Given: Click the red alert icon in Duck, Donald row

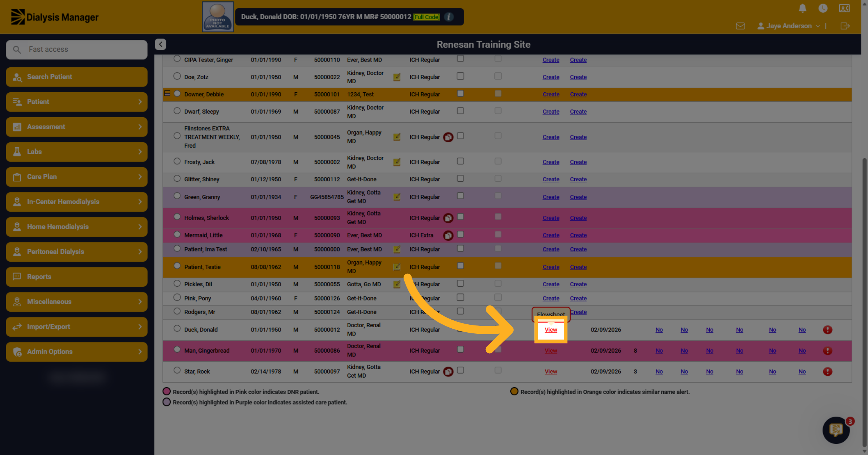Looking at the screenshot, I should [827, 330].
